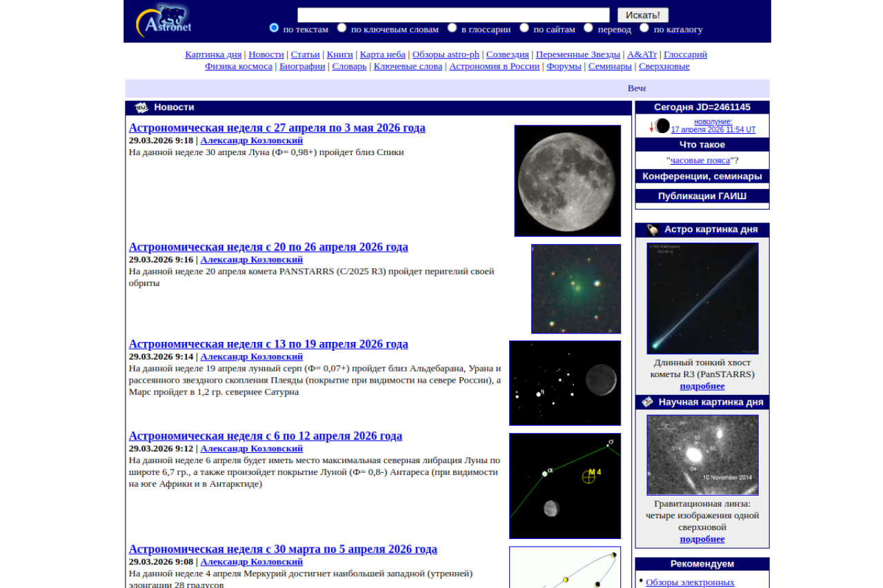Open the 'часовые пояса' glossary link

(700, 161)
